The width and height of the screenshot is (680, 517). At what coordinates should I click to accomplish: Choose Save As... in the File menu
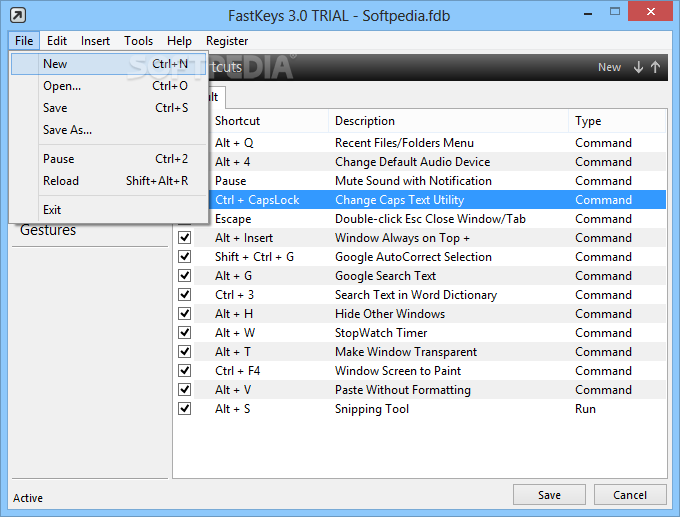click(108, 130)
